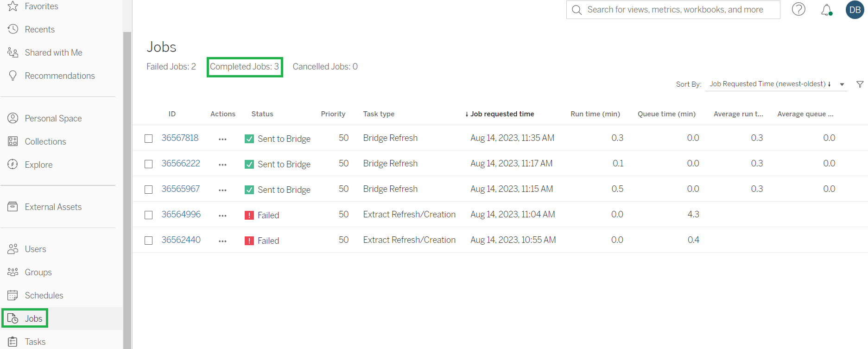Click 'Bridge Refresh' for job 36566222
The height and width of the screenshot is (349, 868).
(390, 163)
